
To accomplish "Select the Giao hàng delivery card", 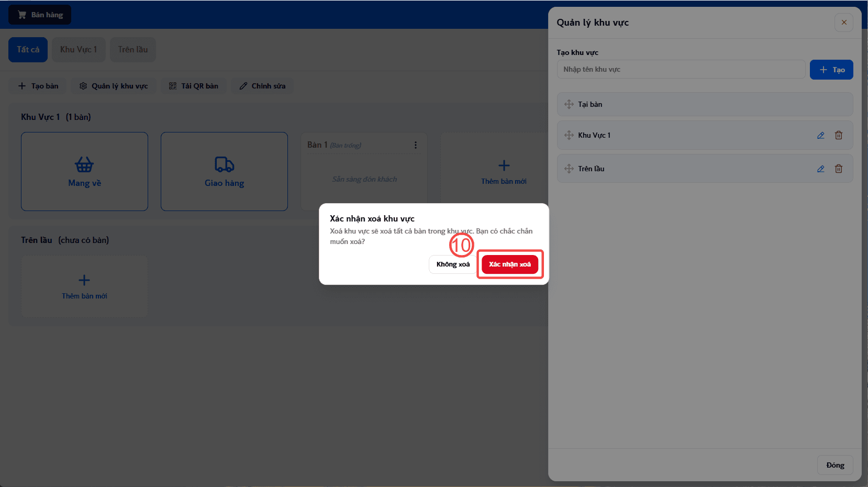I will tap(224, 171).
